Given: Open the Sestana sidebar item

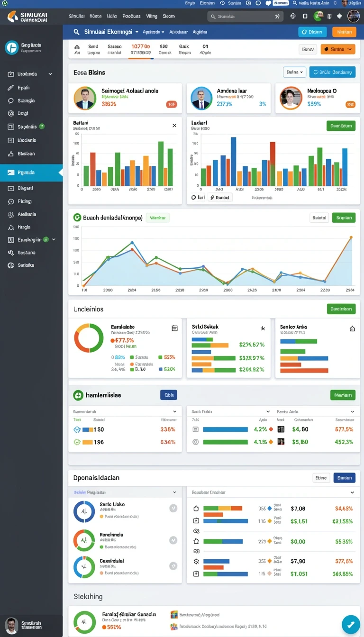Looking at the screenshot, I should [x=27, y=253].
